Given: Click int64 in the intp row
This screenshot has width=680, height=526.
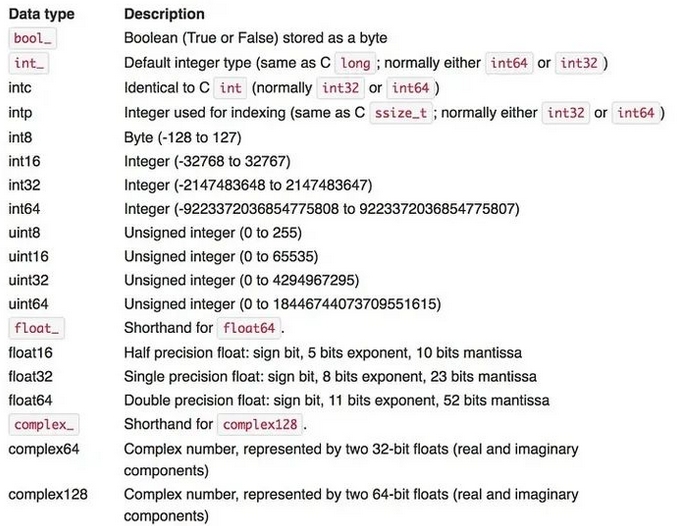Looking at the screenshot, I should (x=635, y=113).
